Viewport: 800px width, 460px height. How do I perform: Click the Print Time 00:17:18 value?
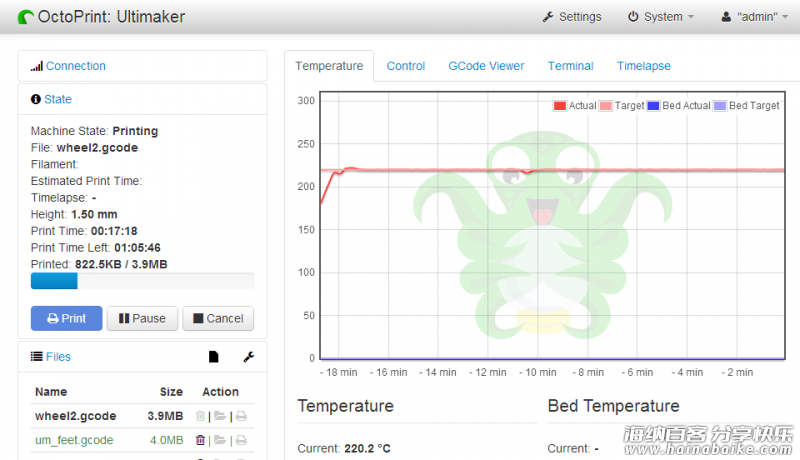point(114,231)
